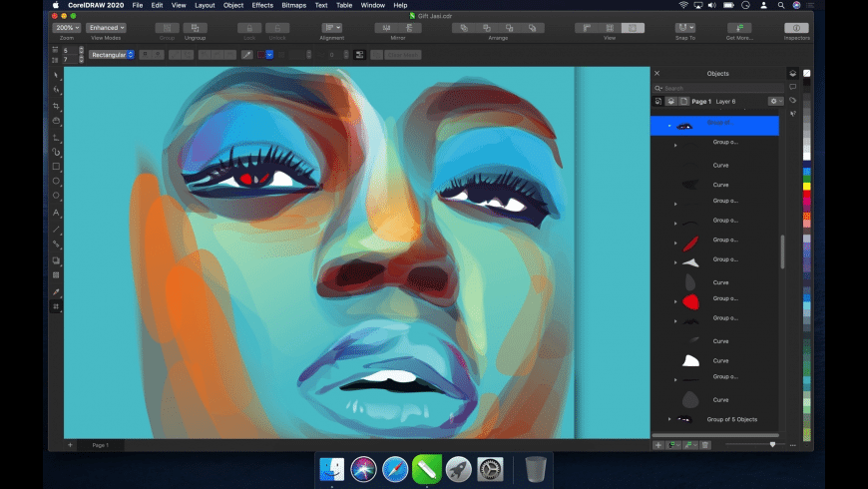Select the Rectangle tool in the toolbox

point(56,167)
